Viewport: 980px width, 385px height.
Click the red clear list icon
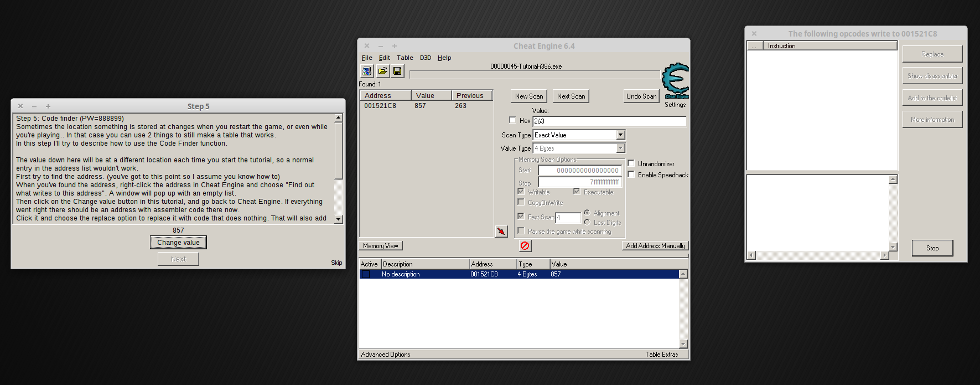pos(525,245)
